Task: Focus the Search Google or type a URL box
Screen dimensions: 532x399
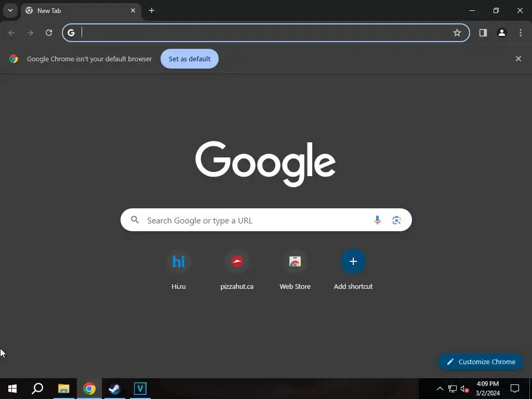Action: tap(266, 220)
